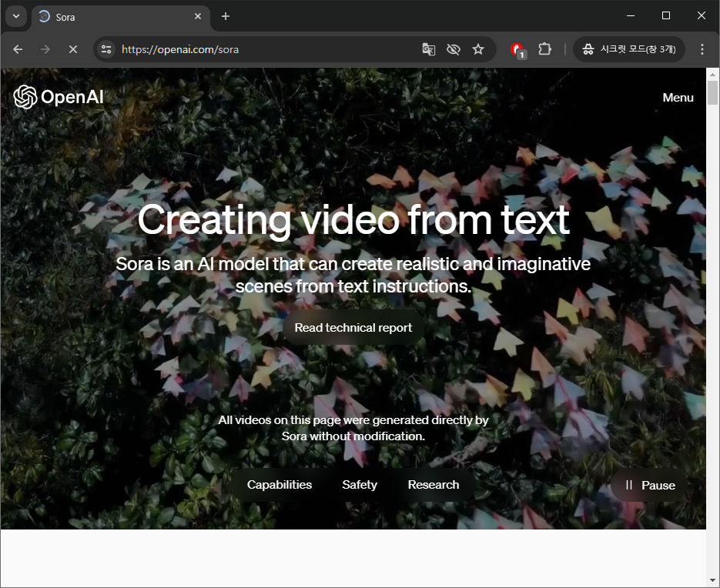Open the red extension icon with badge 1
Viewport: 720px width, 588px height.
(x=518, y=49)
